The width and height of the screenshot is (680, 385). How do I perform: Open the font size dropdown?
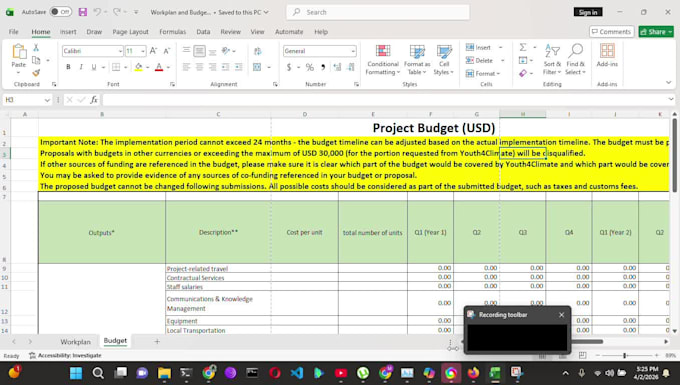pyautogui.click(x=143, y=51)
